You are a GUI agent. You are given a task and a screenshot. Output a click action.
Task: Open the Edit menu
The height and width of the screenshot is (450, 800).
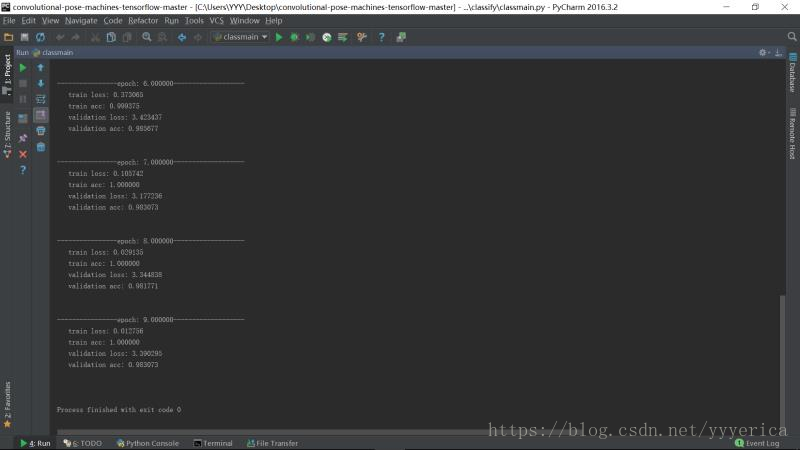tap(29, 21)
